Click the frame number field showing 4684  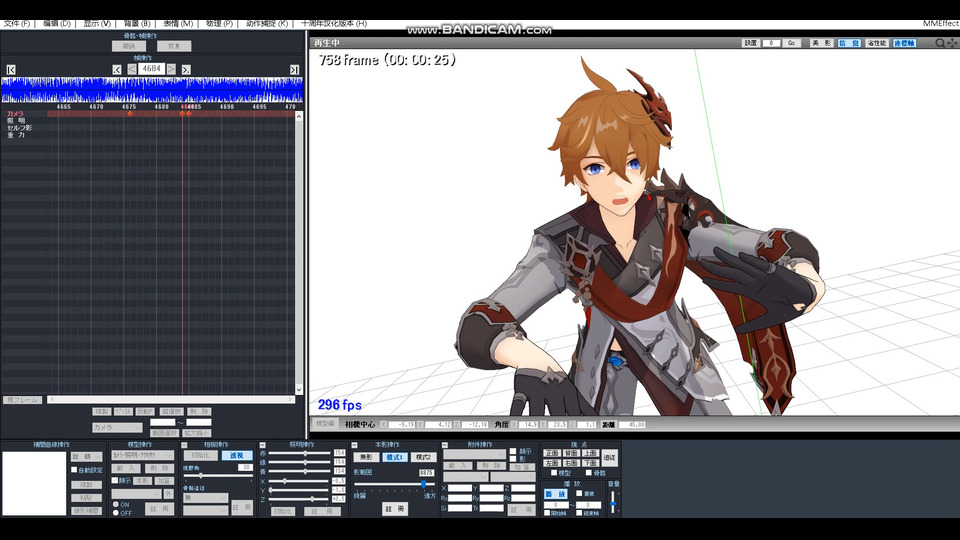click(x=151, y=69)
